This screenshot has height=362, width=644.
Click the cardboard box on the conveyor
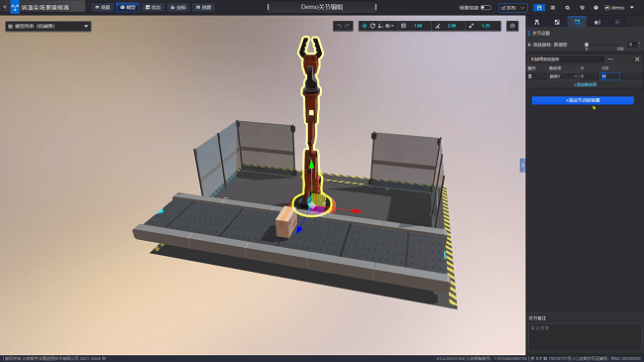coord(286,221)
